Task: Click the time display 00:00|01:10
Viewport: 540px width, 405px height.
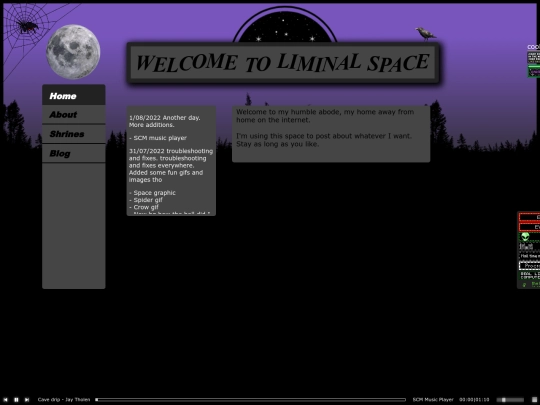Action: 474,399
